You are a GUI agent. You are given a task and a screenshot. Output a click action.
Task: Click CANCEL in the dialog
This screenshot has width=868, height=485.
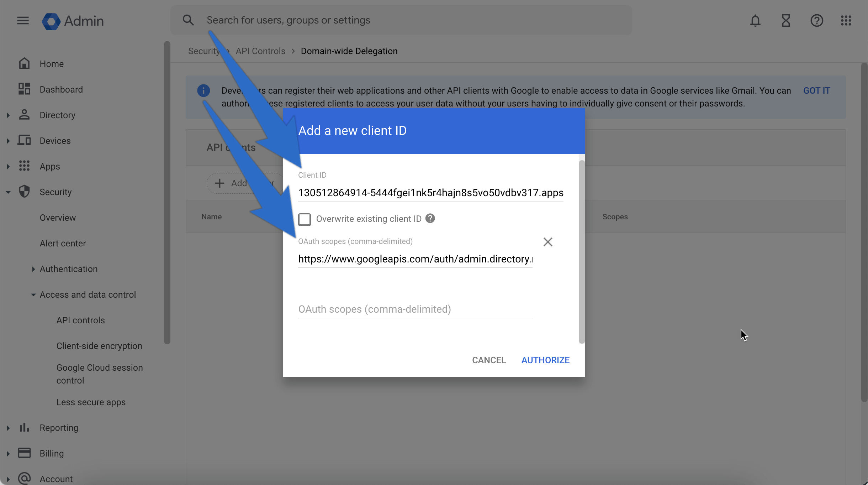489,360
